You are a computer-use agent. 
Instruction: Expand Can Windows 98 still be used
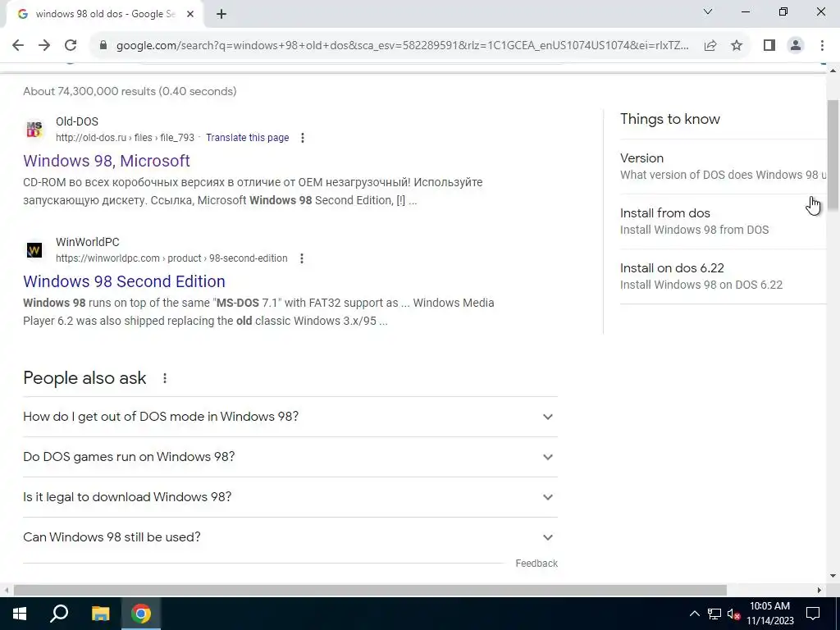click(290, 537)
